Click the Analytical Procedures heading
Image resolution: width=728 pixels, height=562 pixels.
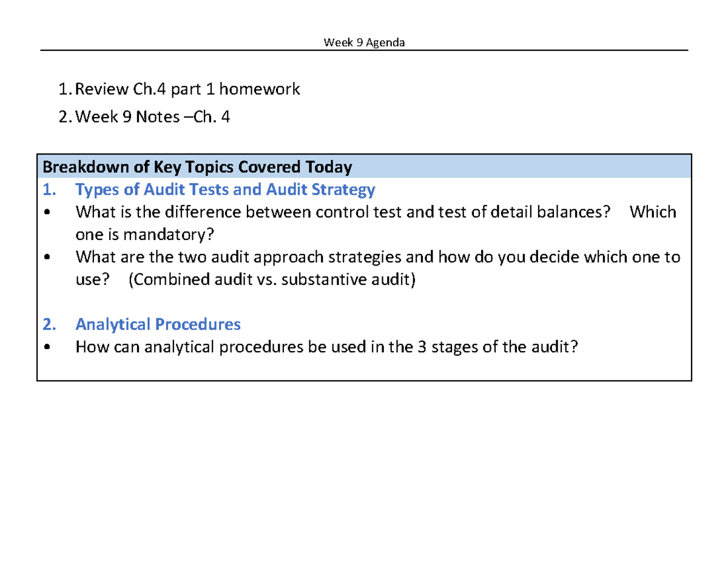(x=158, y=324)
